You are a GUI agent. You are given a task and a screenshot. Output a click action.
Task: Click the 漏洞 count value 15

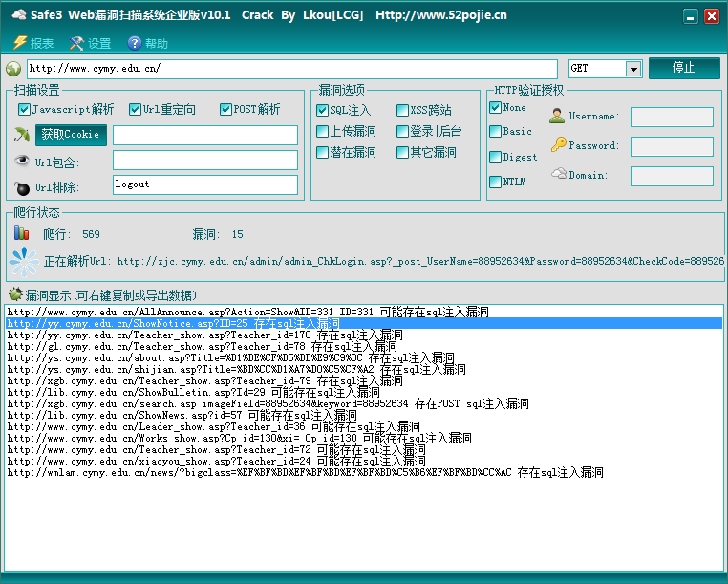pyautogui.click(x=237, y=234)
